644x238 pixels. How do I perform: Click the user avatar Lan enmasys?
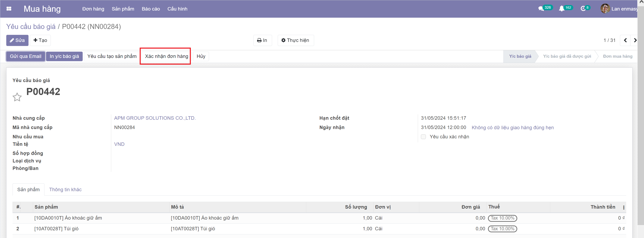point(605,9)
